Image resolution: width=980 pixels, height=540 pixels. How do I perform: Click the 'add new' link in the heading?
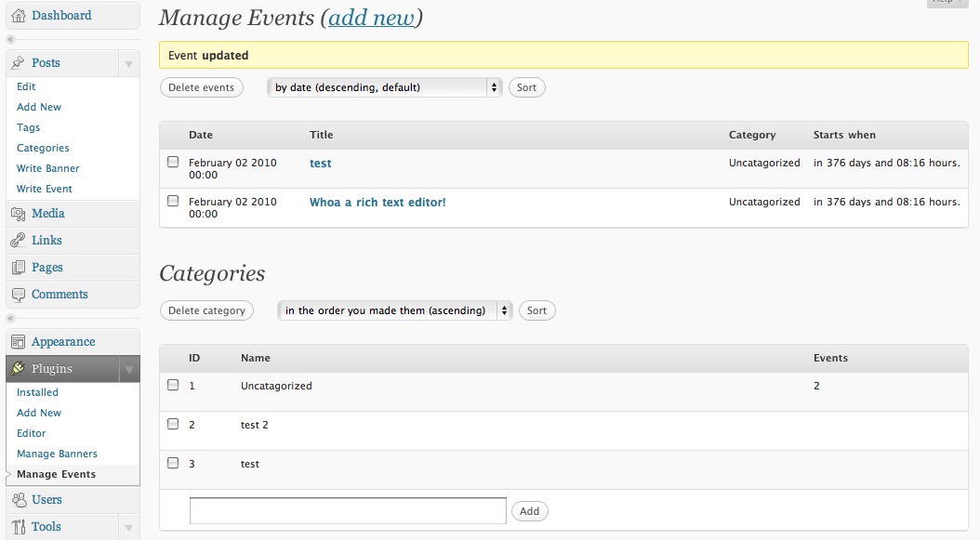click(371, 18)
